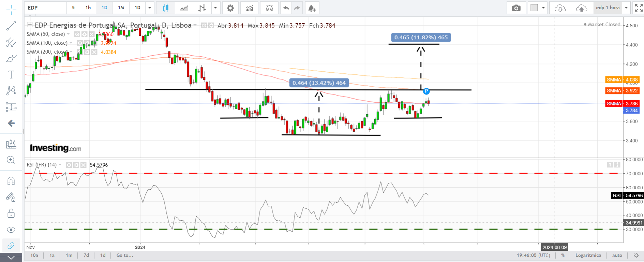
Task: Click the EDP symbol search field
Action: pos(46,8)
